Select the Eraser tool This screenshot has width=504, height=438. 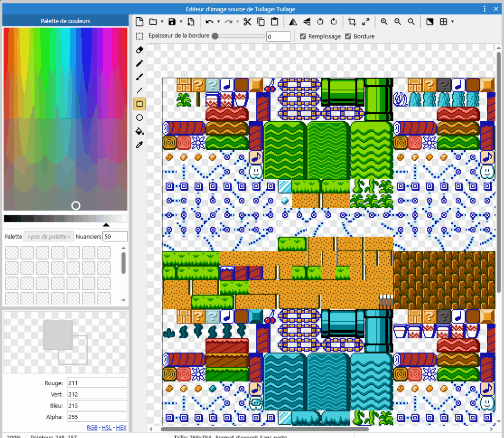(x=139, y=50)
